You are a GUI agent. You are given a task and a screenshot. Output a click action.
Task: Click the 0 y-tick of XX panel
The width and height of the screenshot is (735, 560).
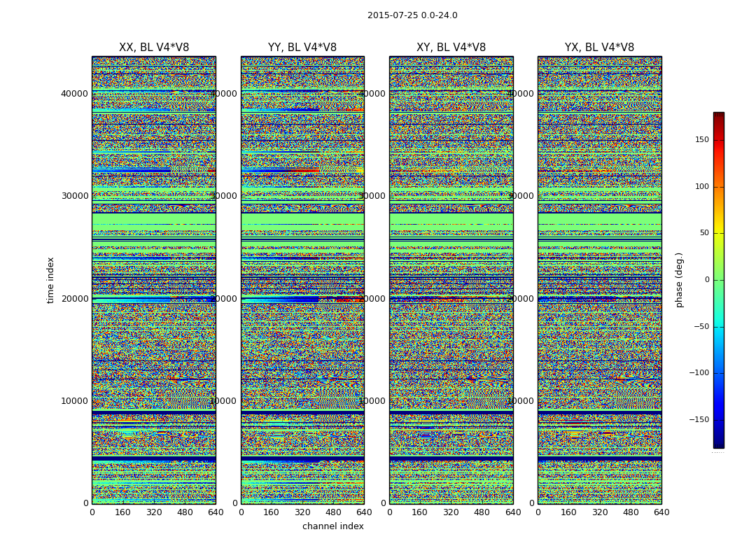pos(86,503)
